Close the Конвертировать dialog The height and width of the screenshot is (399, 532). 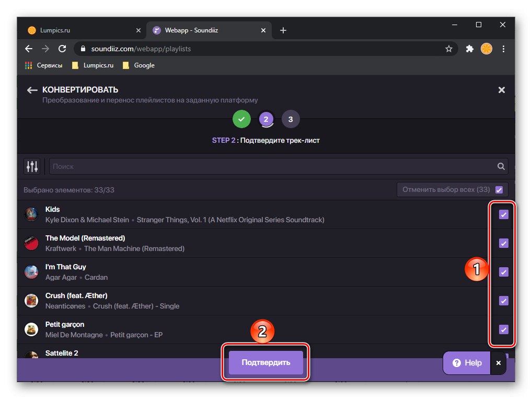[x=502, y=90]
